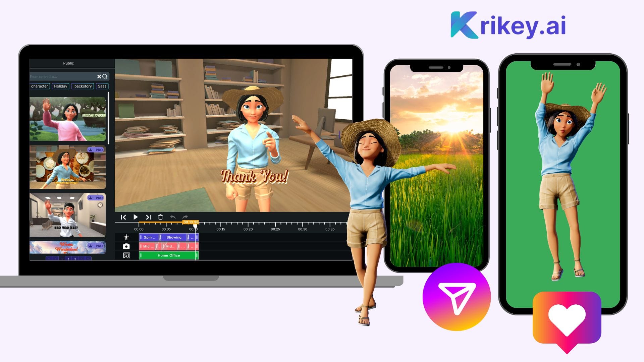Select the camera track icon
The height and width of the screenshot is (362, 644).
[x=126, y=246]
